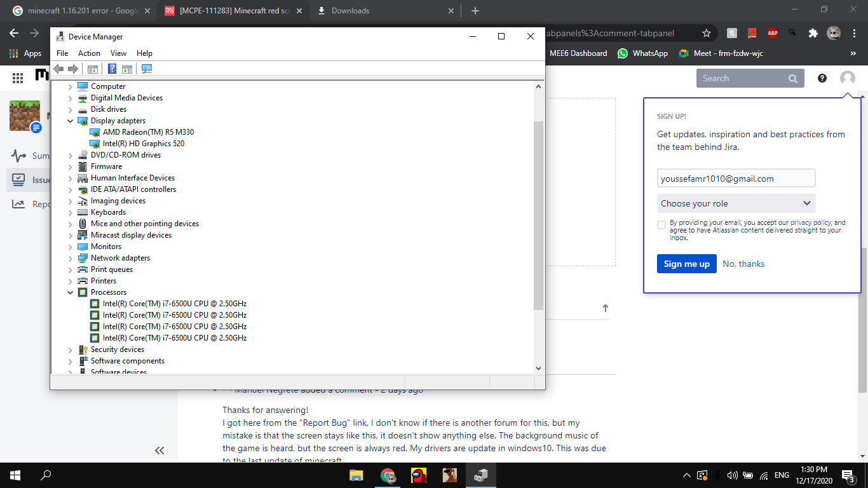
Task: Collapse the Jira sidebar with double chevron
Action: point(159,451)
